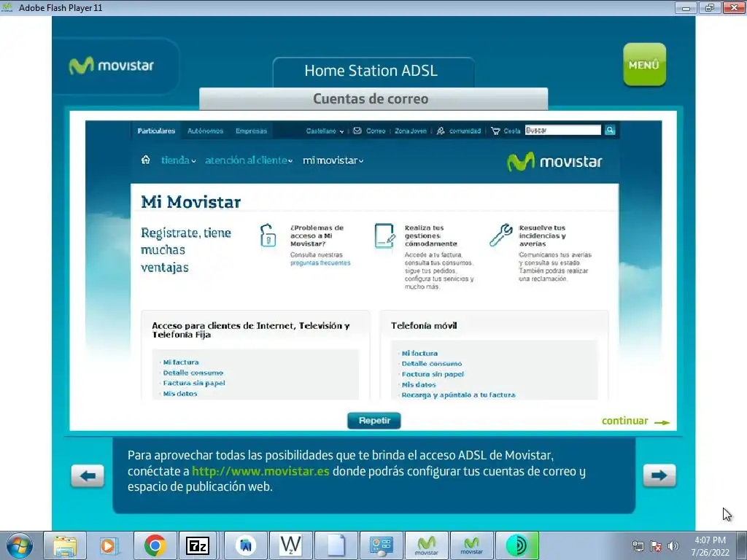Open Detalle consumo under Internet, Televisión access
The height and width of the screenshot is (560, 747).
[193, 373]
